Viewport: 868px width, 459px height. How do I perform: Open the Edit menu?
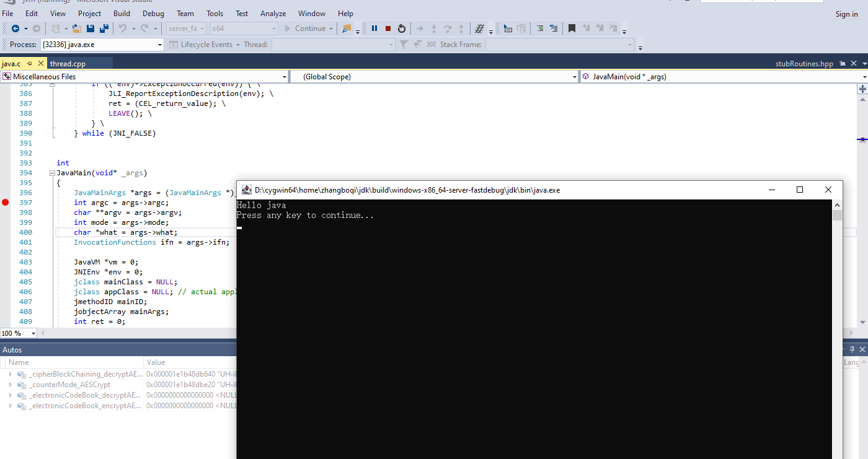(32, 14)
